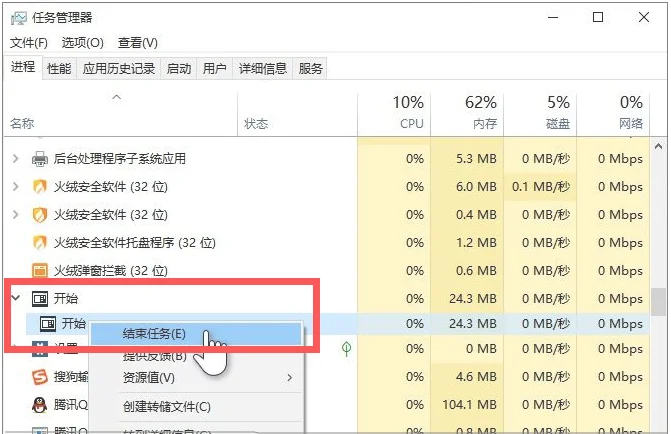Image resolution: width=671 pixels, height=434 pixels.
Task: Sort processes by the 名称 column header
Action: (120, 115)
